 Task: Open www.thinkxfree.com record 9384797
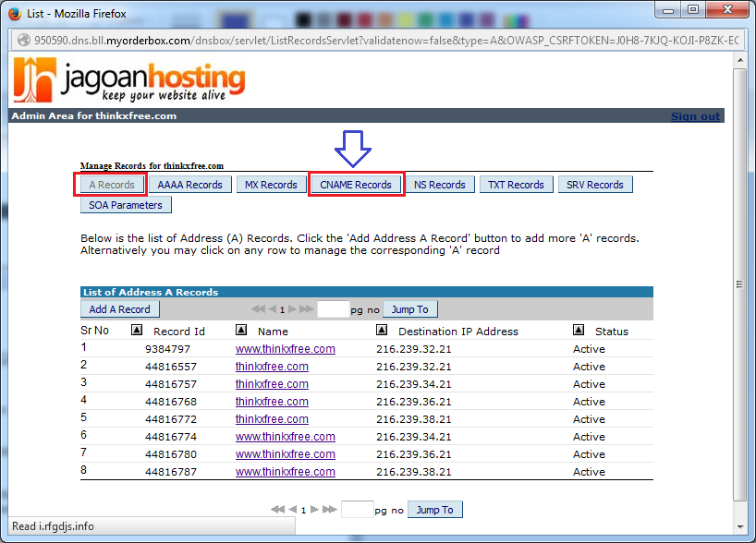pos(286,349)
